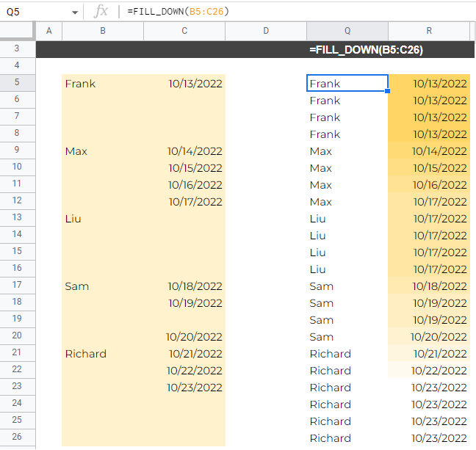
Task: Select column C header
Action: coord(184,31)
